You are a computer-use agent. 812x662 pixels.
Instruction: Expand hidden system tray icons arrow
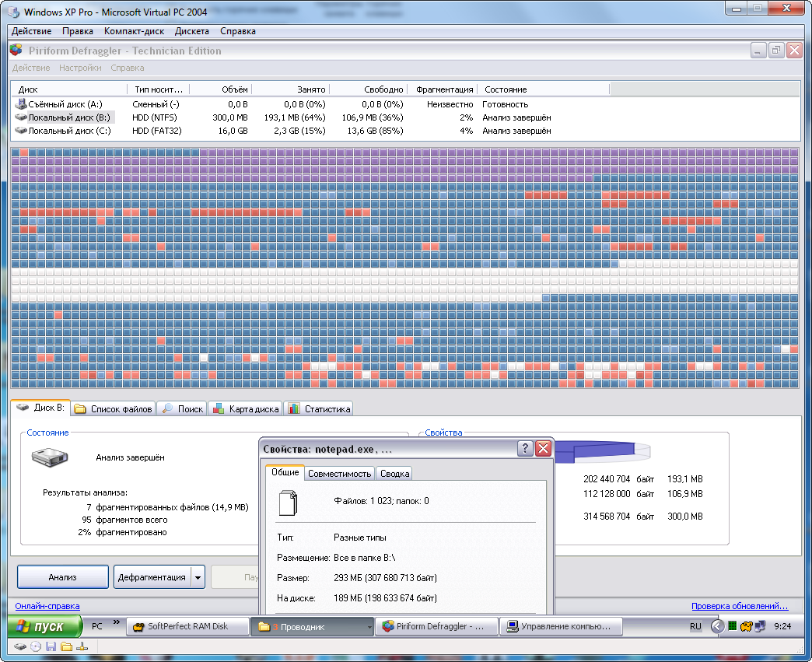tap(717, 626)
